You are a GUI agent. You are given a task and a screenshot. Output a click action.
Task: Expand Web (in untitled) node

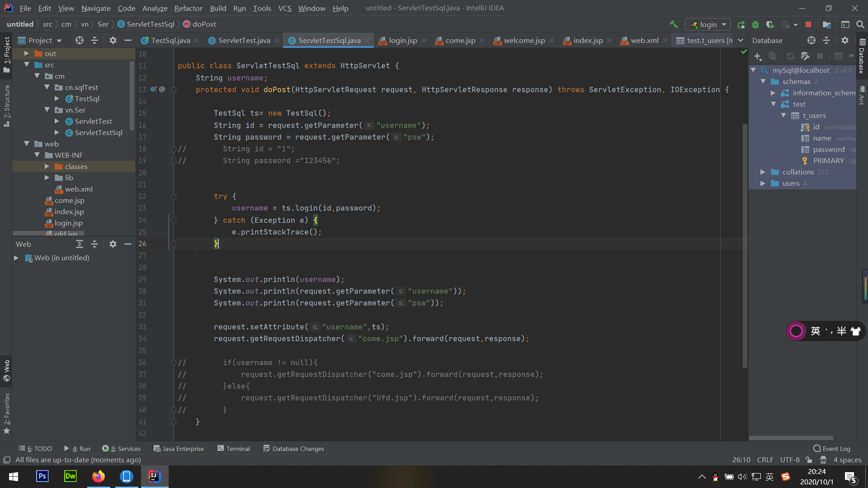pos(16,258)
